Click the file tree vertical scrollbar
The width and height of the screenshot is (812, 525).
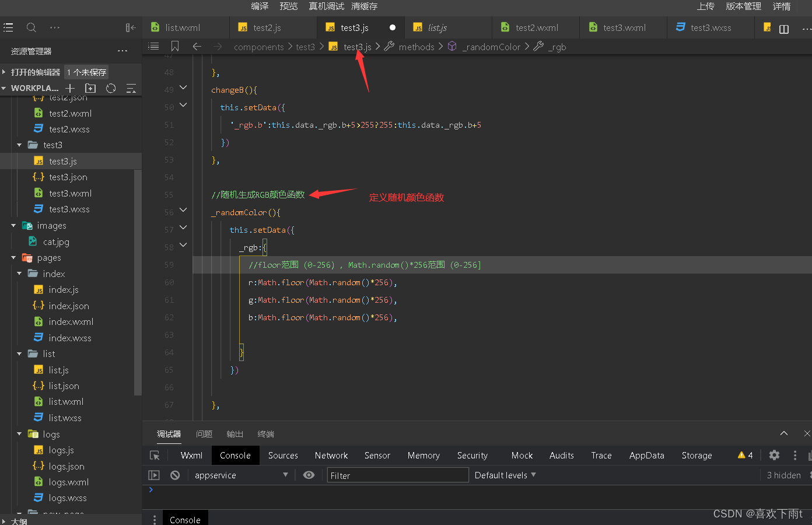(138, 282)
